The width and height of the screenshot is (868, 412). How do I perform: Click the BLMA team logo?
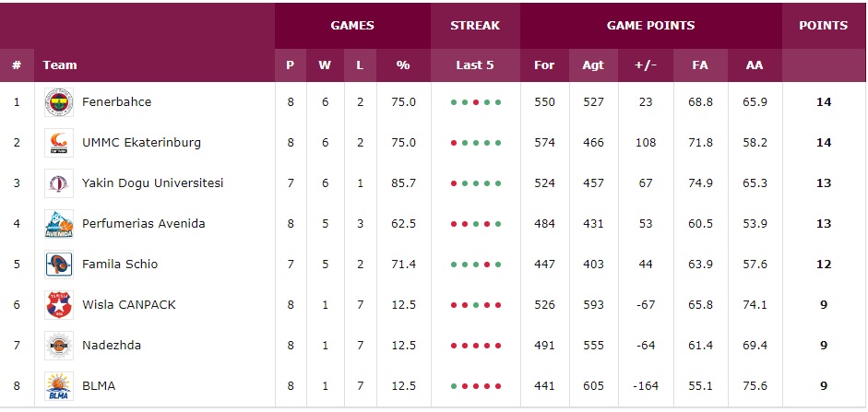(59, 385)
